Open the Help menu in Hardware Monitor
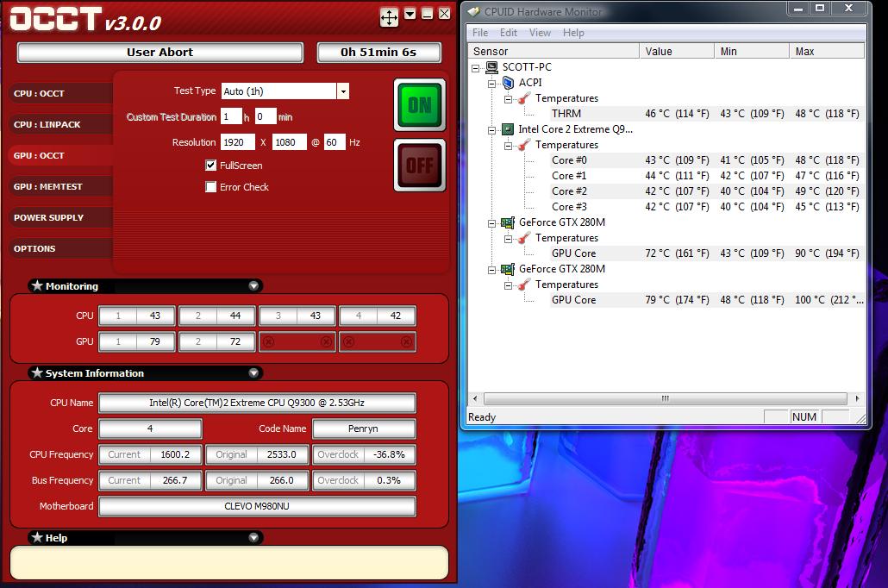888x588 pixels. (573, 33)
